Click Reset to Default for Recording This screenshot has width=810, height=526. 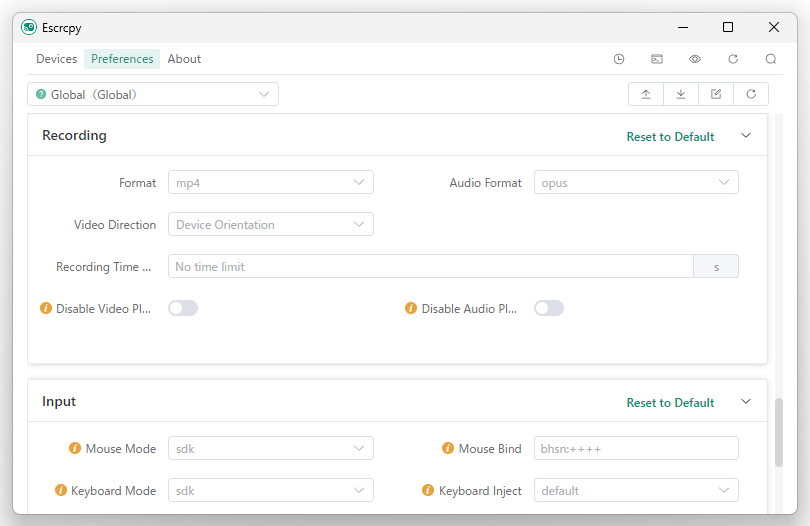(x=670, y=137)
